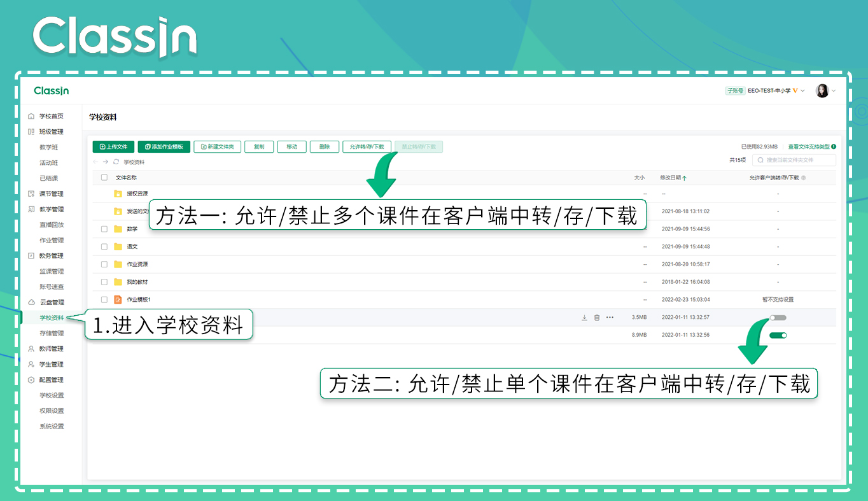Image resolution: width=868 pixels, height=501 pixels.
Task: Open 活动班 in the sidebar
Action: point(48,163)
